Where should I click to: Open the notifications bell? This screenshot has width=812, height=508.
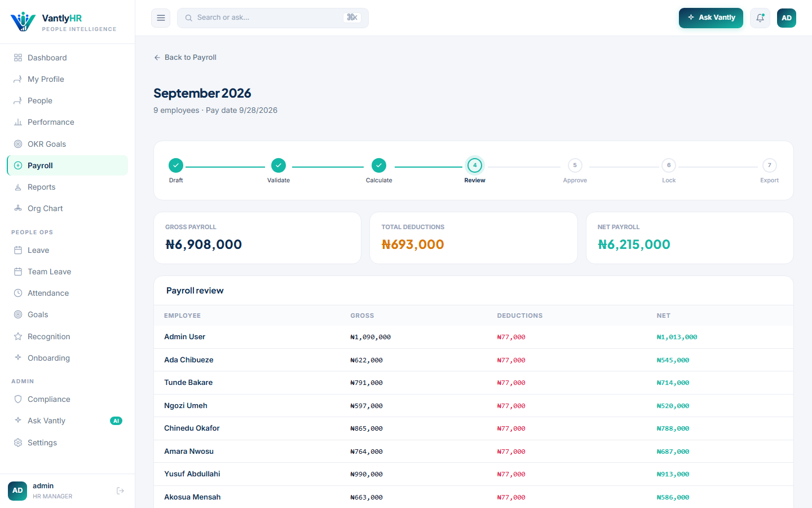point(760,18)
